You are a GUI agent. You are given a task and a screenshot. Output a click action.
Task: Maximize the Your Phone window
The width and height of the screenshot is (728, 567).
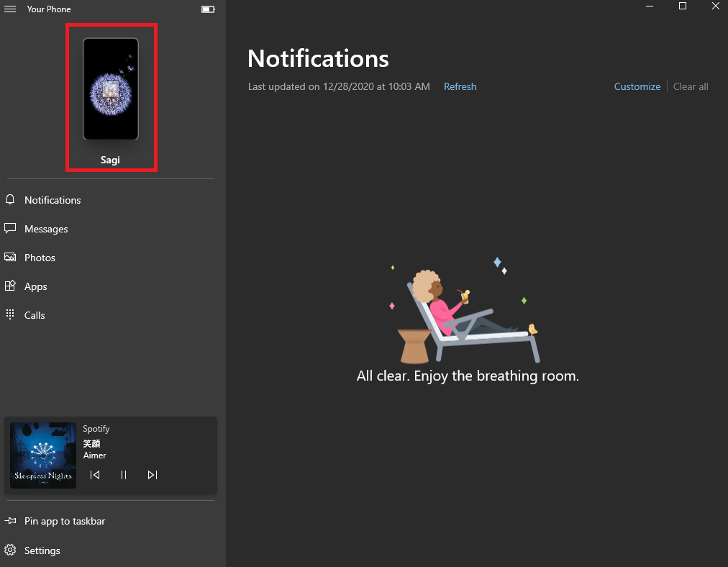pos(683,6)
